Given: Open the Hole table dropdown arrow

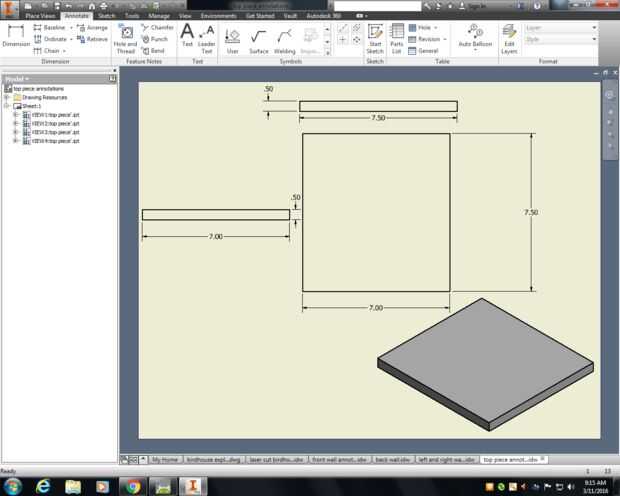Looking at the screenshot, I should coord(436,28).
